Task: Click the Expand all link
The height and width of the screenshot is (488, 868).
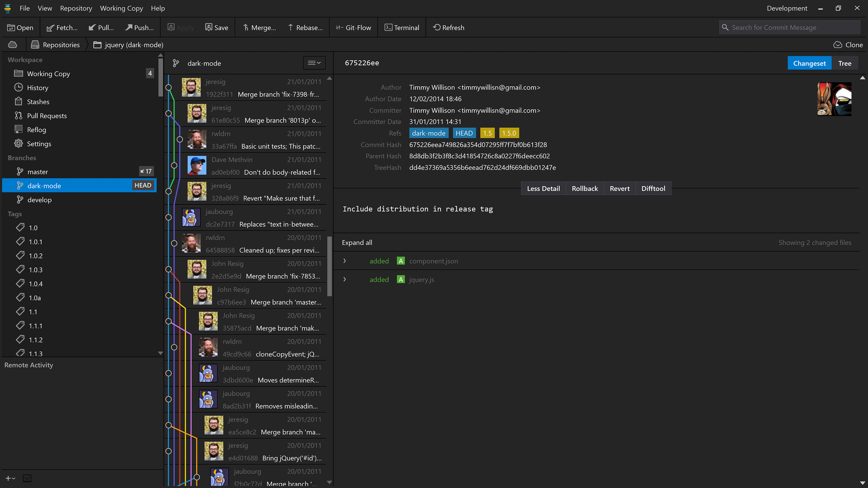Action: [x=357, y=243]
